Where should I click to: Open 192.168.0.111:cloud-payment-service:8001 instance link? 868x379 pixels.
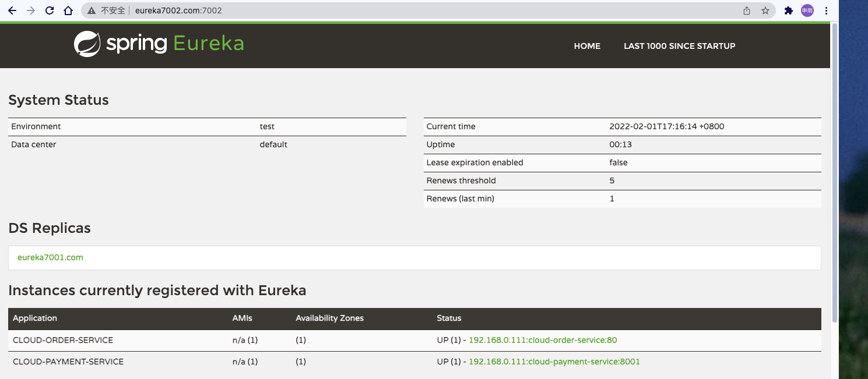point(554,362)
